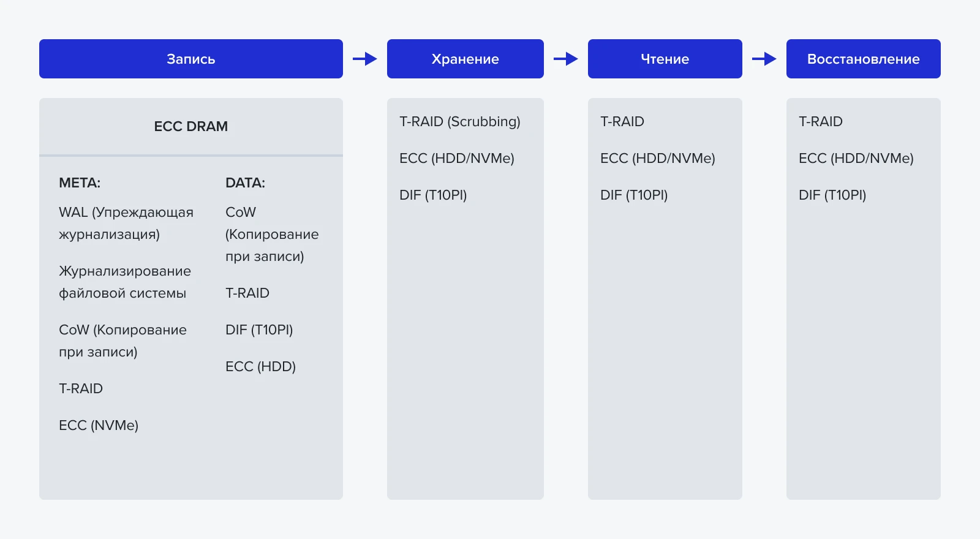Click WAL (Упреждающая журнализация) item
980x539 pixels.
(126, 223)
